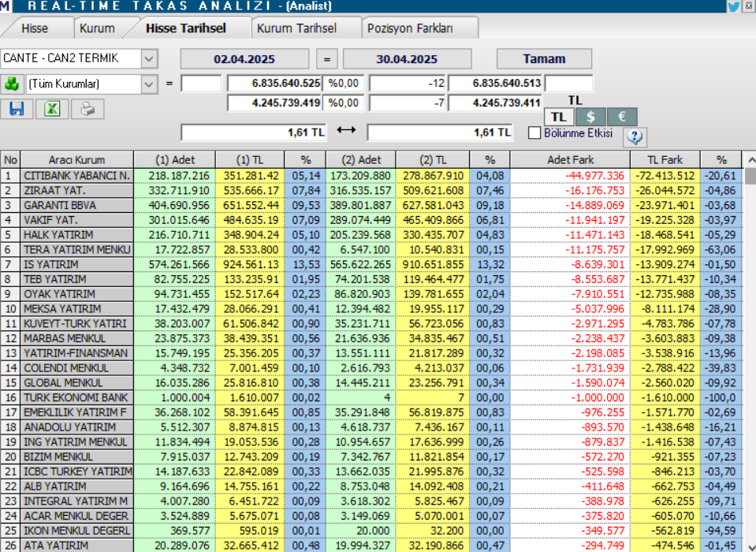Sort by Adet Fark column header

pos(571,160)
